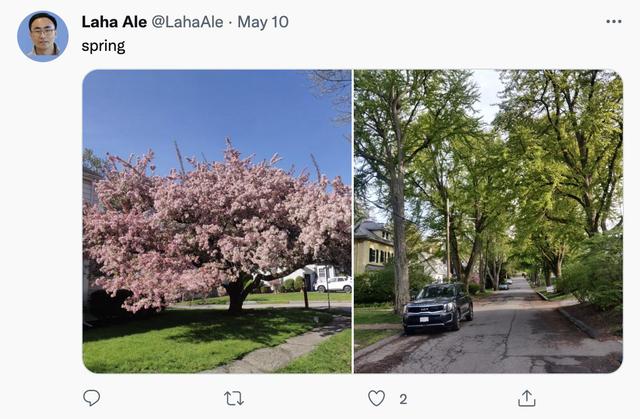The width and height of the screenshot is (640, 419).
Task: Click the parked dark SUV in right photo
Action: 438,308
